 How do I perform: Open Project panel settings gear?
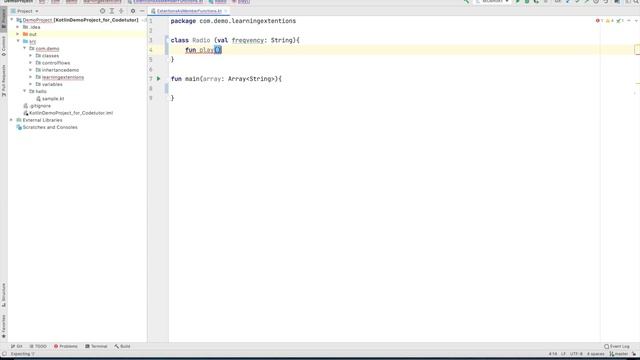click(x=133, y=11)
